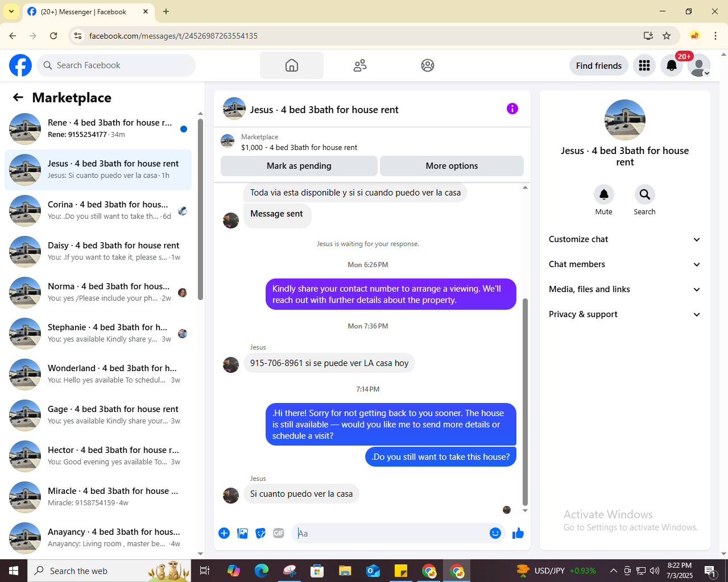Show hidden system tray icons
Screen dimensions: 728x582
[613, 571]
